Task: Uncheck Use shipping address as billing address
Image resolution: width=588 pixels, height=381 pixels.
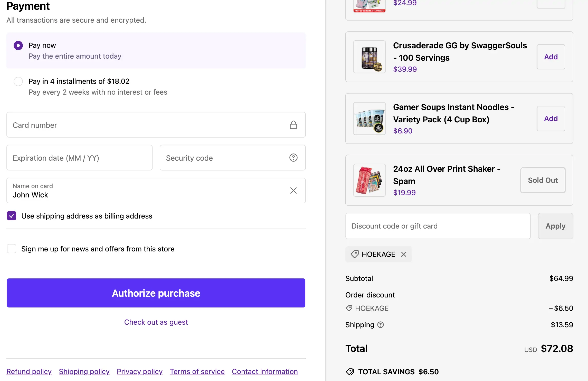Action: coord(12,216)
